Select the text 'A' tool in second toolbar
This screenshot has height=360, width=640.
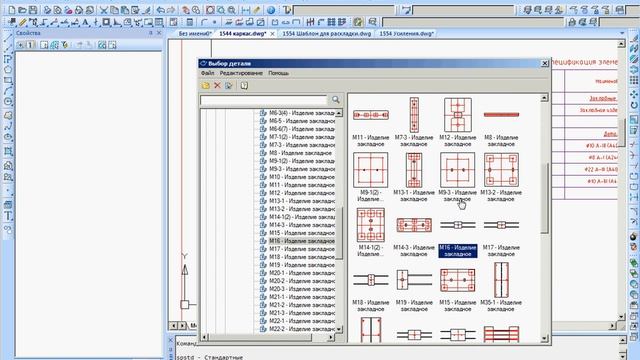click(85, 22)
